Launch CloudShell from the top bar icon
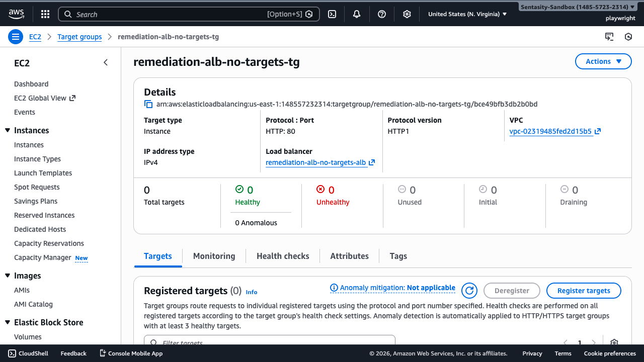 click(x=332, y=14)
